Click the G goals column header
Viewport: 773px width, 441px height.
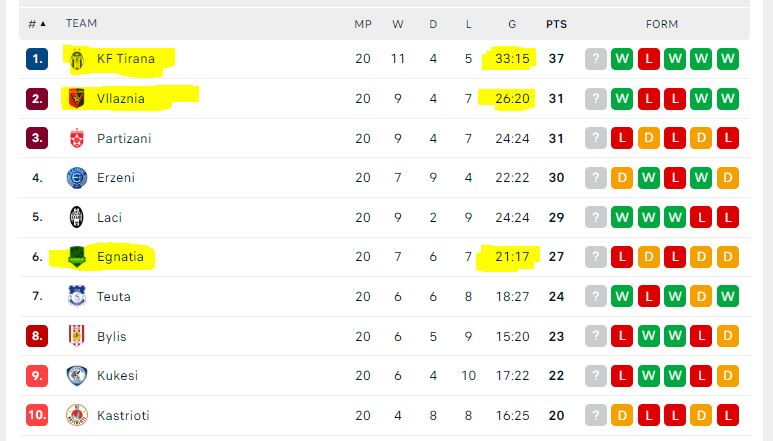click(x=512, y=24)
